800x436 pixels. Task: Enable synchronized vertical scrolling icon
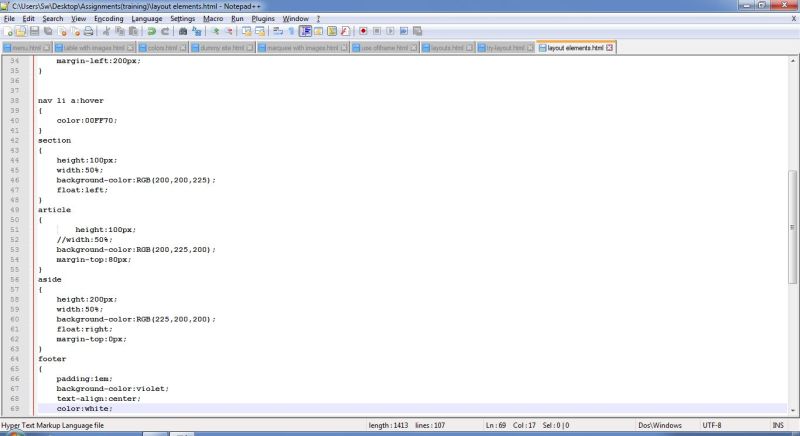pyautogui.click(x=247, y=31)
